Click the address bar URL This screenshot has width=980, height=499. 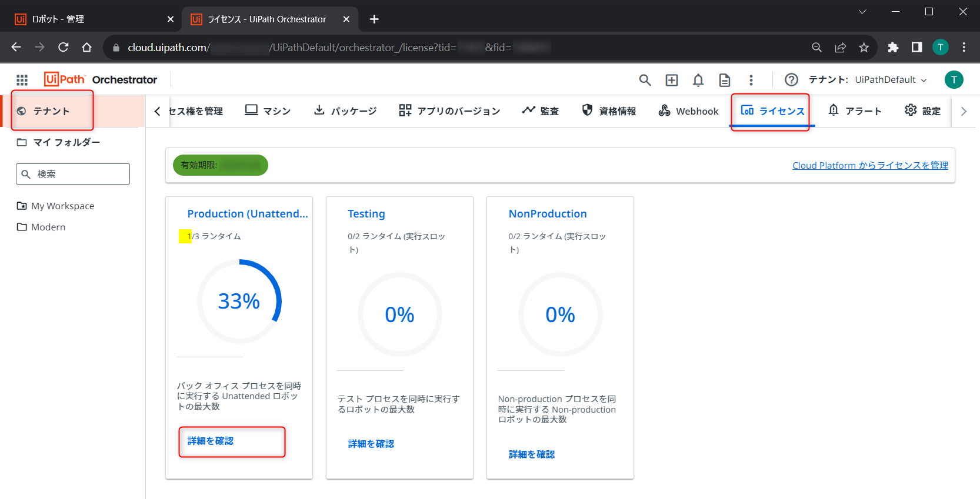338,48
